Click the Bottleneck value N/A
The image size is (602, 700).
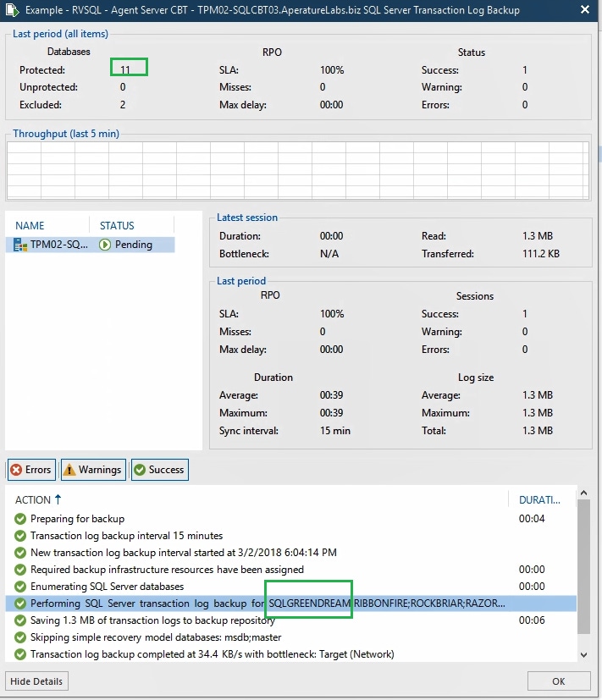pos(329,254)
